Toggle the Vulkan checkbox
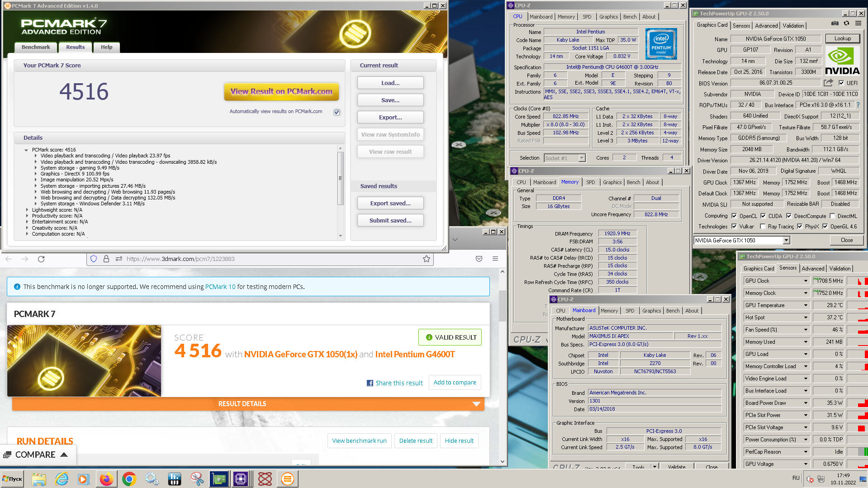This screenshot has width=868, height=488. pos(734,227)
